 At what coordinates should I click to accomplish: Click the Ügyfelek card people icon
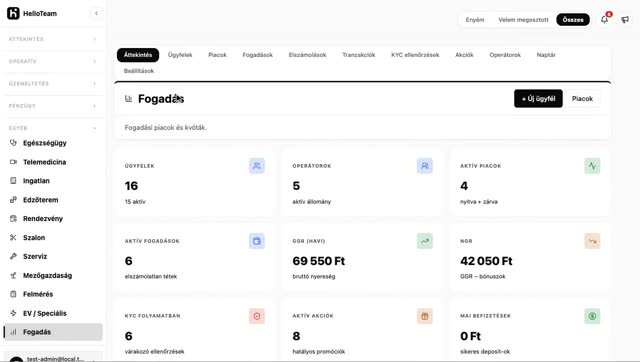pyautogui.click(x=257, y=166)
